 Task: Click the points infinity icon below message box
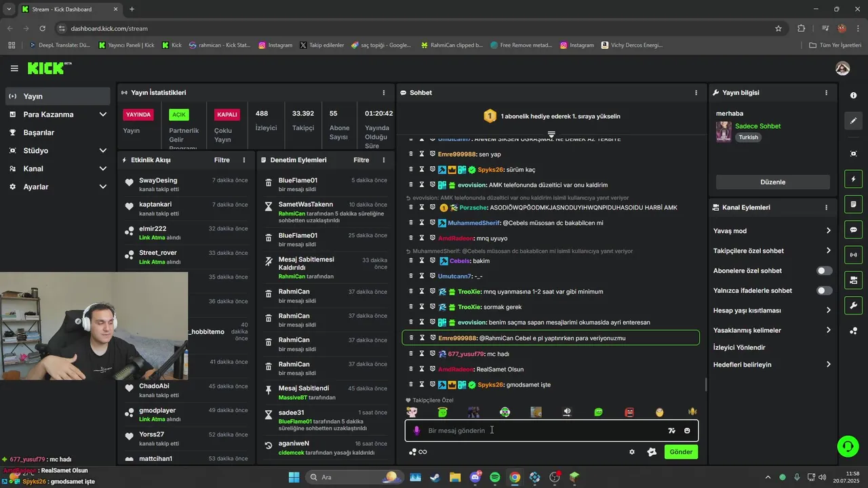[x=418, y=452]
